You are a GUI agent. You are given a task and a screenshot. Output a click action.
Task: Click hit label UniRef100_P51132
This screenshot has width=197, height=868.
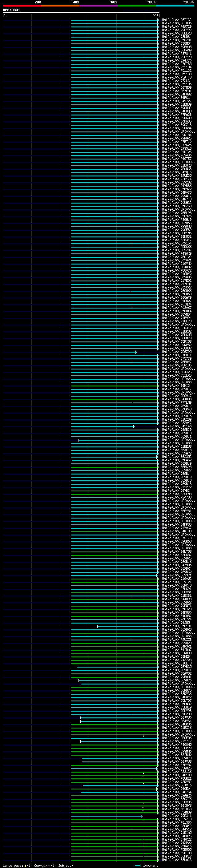pyautogui.click(x=177, y=71)
